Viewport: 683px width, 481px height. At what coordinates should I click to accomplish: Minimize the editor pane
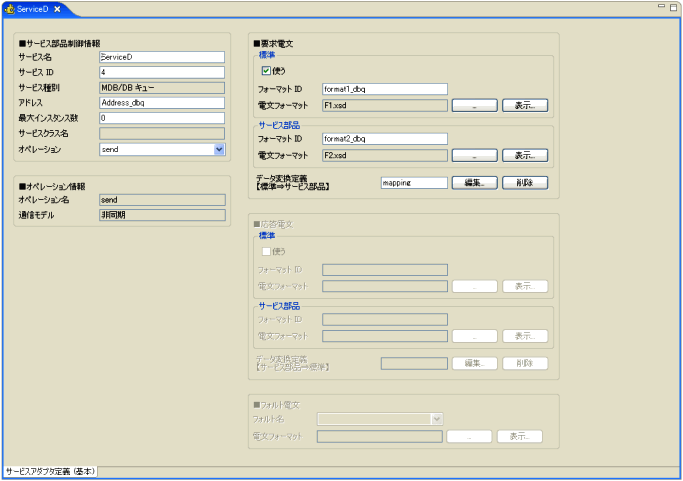pyautogui.click(x=660, y=7)
